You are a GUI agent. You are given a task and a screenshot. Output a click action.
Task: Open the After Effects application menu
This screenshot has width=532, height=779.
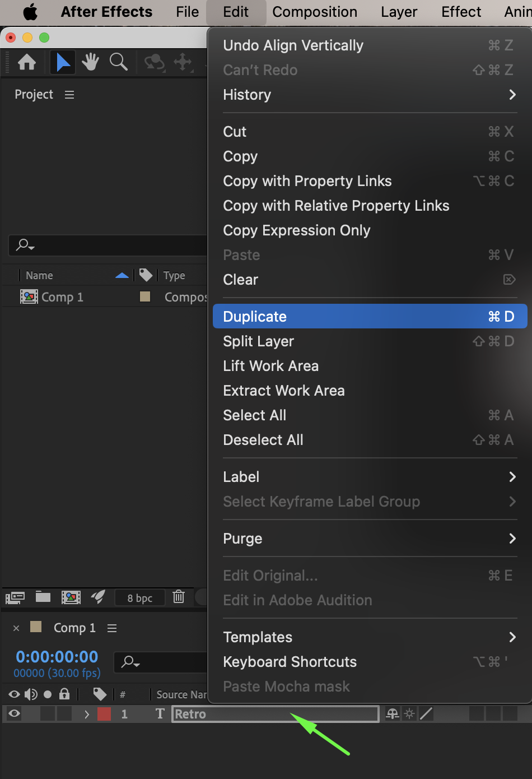click(x=106, y=12)
